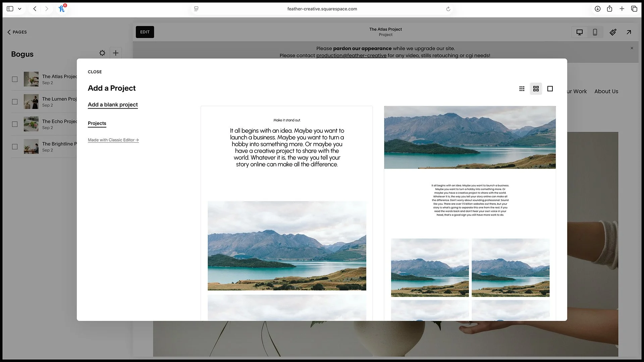Screen dimensions: 644x362
Task: Switch to small grid view icon
Action: pos(522,89)
